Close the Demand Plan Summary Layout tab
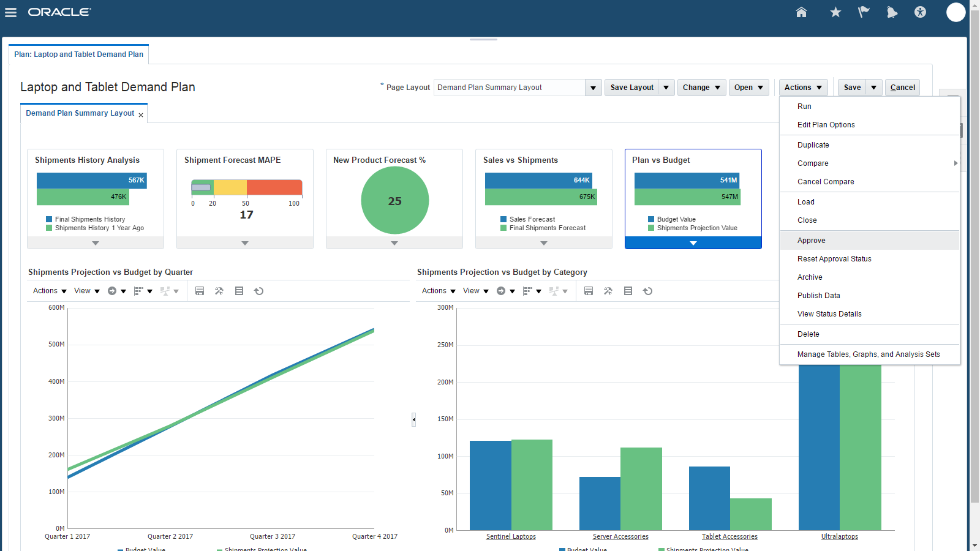This screenshot has width=980, height=551. [x=141, y=115]
